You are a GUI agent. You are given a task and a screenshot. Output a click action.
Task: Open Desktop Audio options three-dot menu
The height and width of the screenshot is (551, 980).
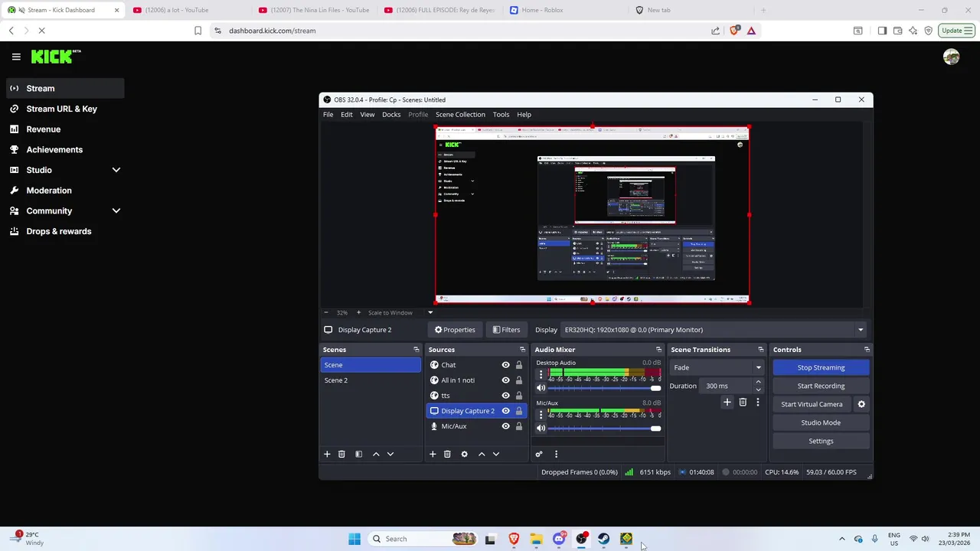point(541,374)
